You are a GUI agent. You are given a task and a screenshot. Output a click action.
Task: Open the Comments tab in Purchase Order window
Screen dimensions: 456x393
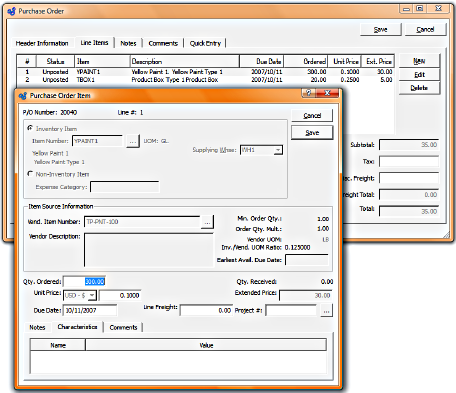click(163, 43)
